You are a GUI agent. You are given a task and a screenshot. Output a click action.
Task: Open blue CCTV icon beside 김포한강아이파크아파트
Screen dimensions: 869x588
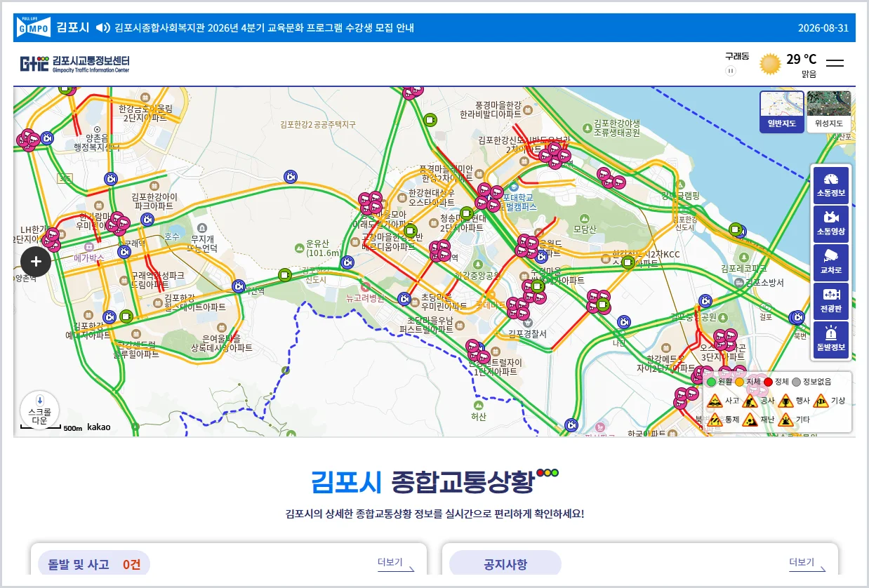click(x=147, y=220)
